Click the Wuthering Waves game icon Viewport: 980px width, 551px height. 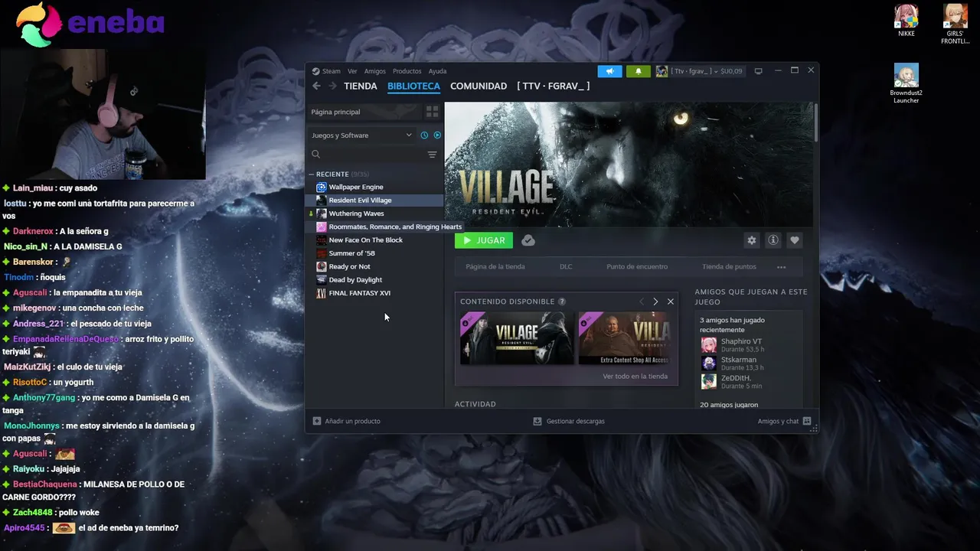coord(322,214)
